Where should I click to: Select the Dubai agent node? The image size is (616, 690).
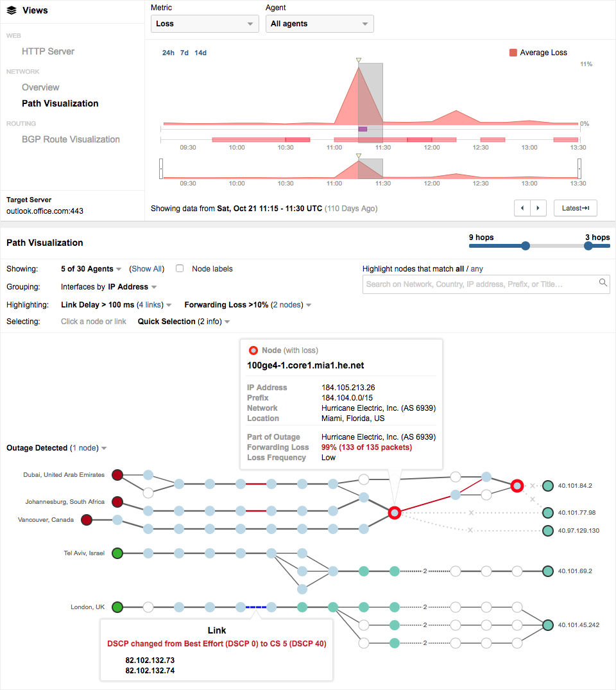tap(117, 475)
